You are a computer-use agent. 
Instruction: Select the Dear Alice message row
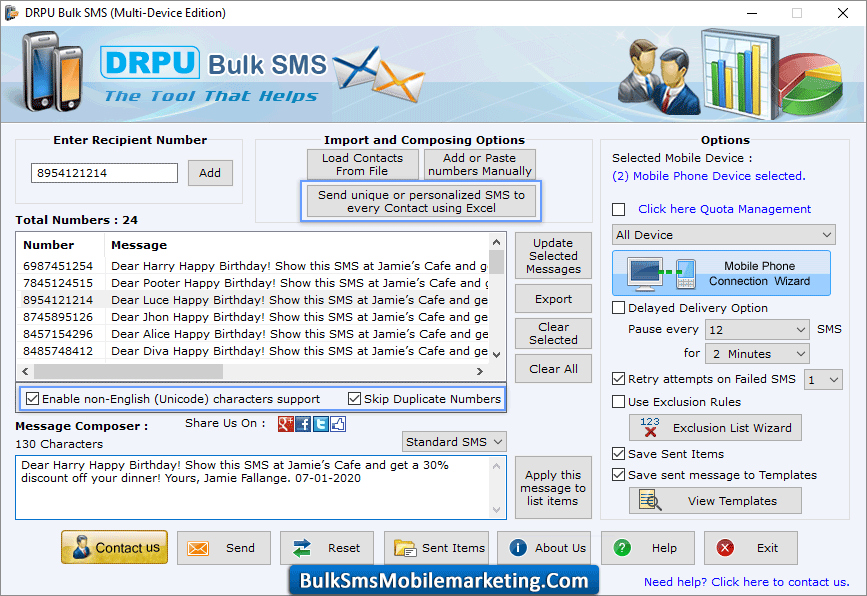(x=253, y=334)
